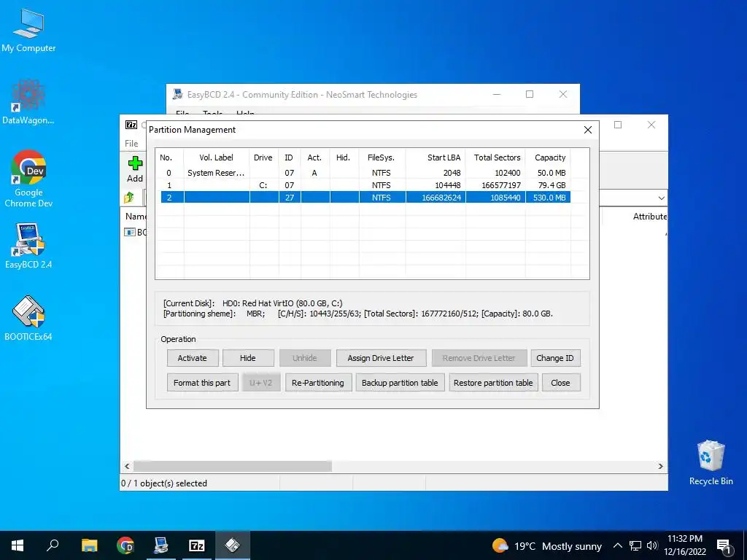Open the Windows Start menu
This screenshot has width=747, height=560.
[18, 545]
